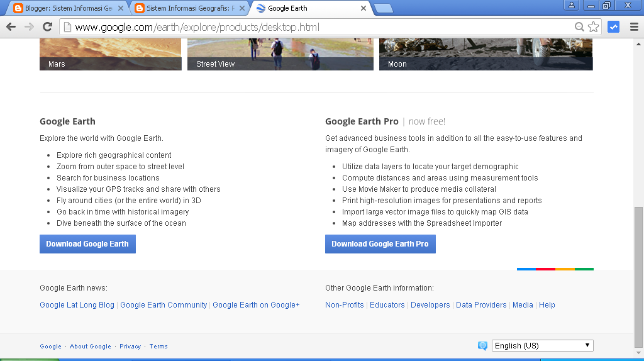This screenshot has width=644, height=361.
Task: Open the English (US) language dropdown
Action: 542,345
